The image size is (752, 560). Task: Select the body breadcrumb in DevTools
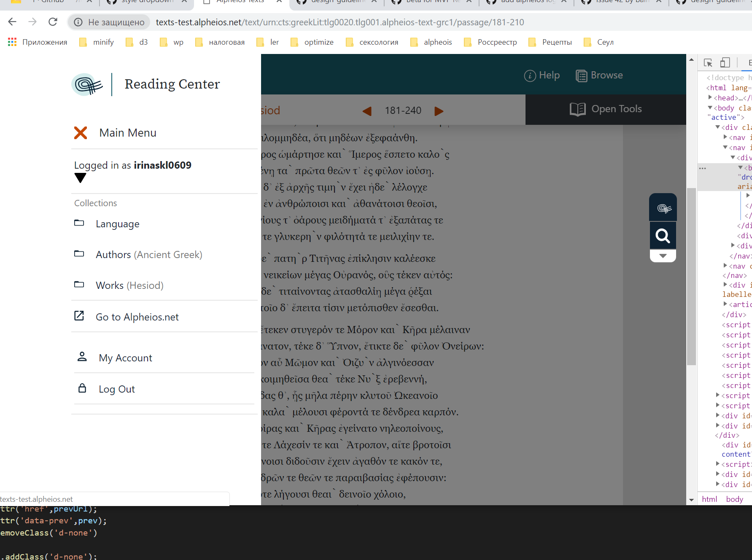(x=734, y=499)
